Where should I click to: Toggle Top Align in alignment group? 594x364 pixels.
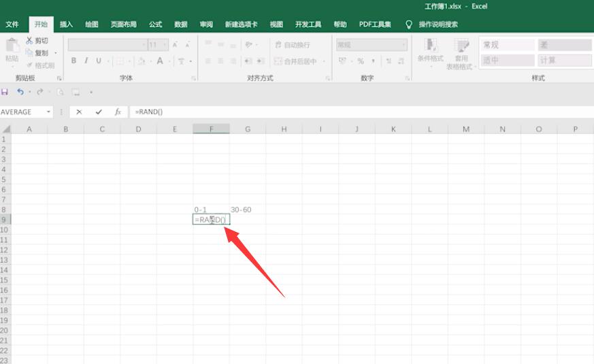pyautogui.click(x=208, y=44)
